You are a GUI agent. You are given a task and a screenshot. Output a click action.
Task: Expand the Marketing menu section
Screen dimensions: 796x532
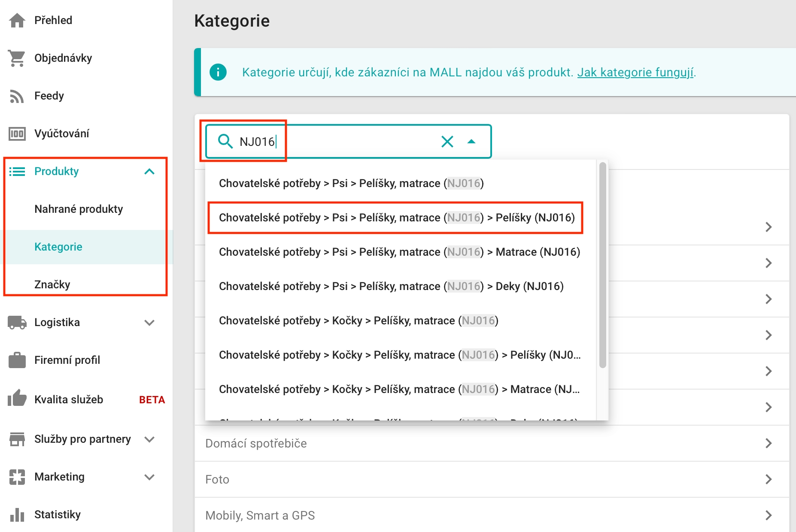[149, 477]
